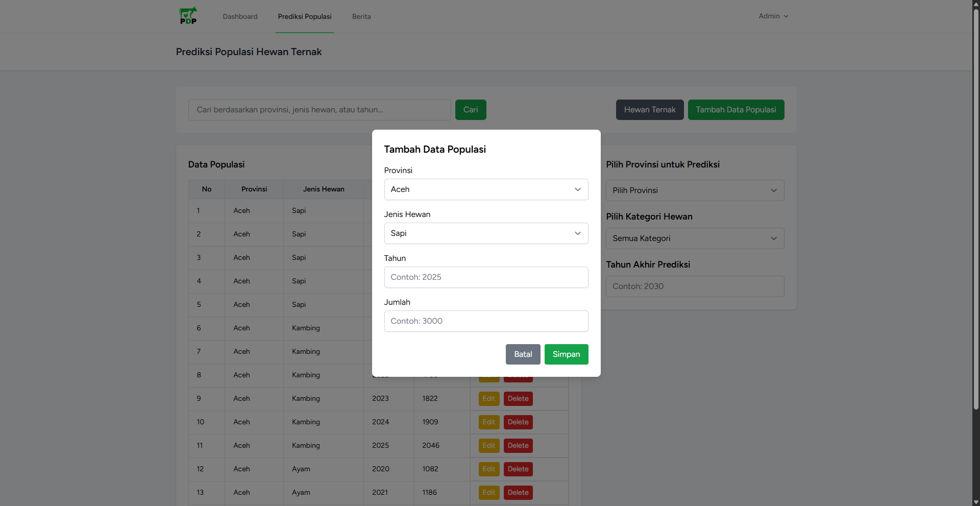Click the green Cari search button
This screenshot has width=980, height=506.
(x=470, y=110)
